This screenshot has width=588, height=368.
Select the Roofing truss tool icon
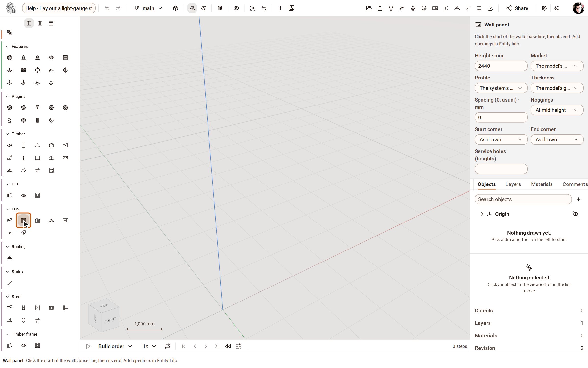10,258
